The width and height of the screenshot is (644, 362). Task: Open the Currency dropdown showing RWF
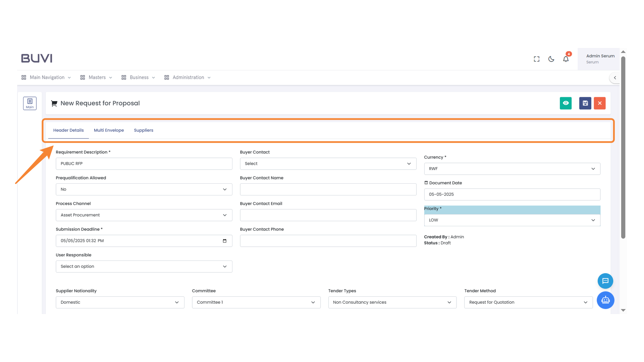(x=512, y=169)
